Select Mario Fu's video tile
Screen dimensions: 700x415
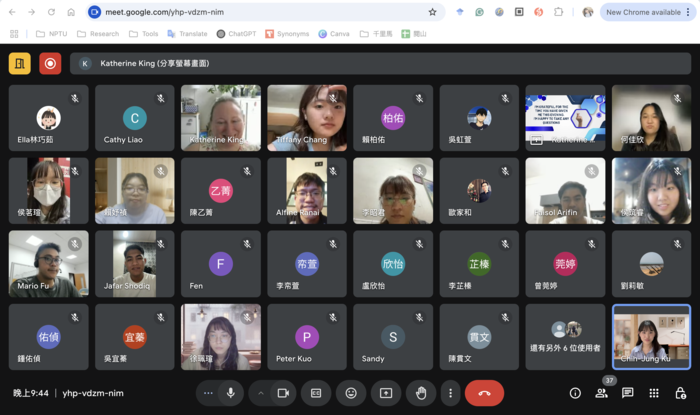[48, 264]
